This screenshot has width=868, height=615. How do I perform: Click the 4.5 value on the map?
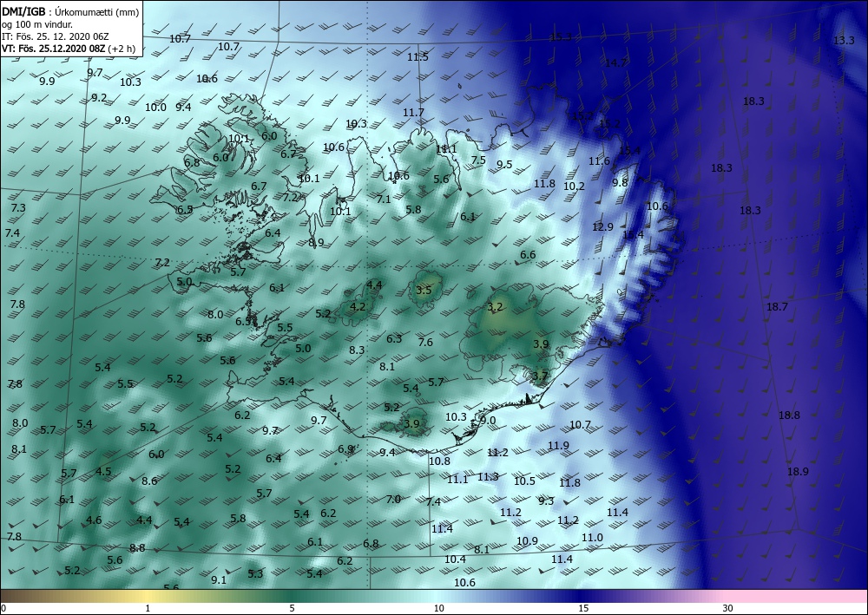(103, 472)
